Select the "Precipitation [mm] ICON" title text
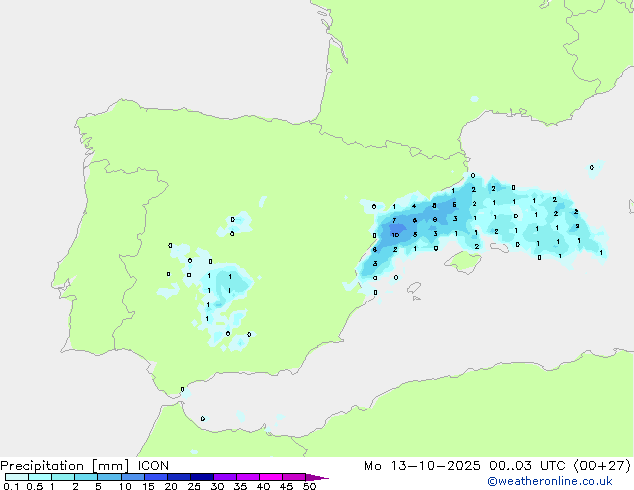This screenshot has width=634, height=490. tap(84, 466)
